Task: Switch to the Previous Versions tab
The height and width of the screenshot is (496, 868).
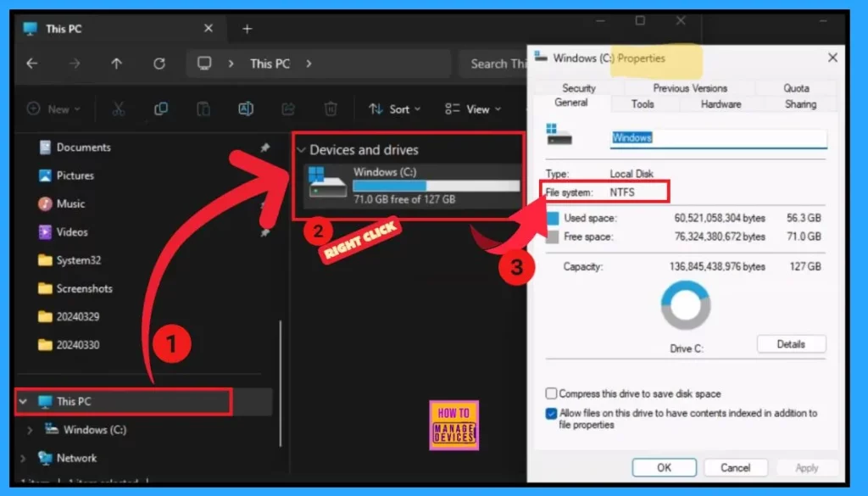Action: [690, 88]
